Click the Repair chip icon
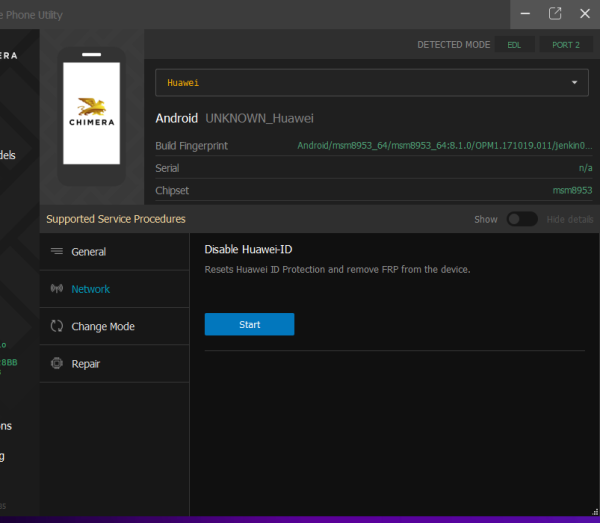Image resolution: width=600 pixels, height=523 pixels. click(57, 363)
